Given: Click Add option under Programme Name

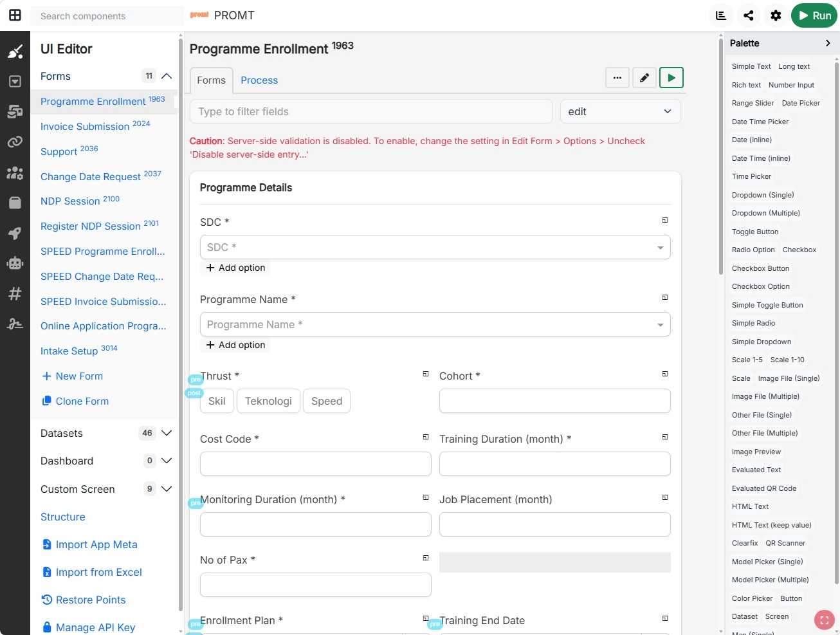Looking at the screenshot, I should [235, 345].
